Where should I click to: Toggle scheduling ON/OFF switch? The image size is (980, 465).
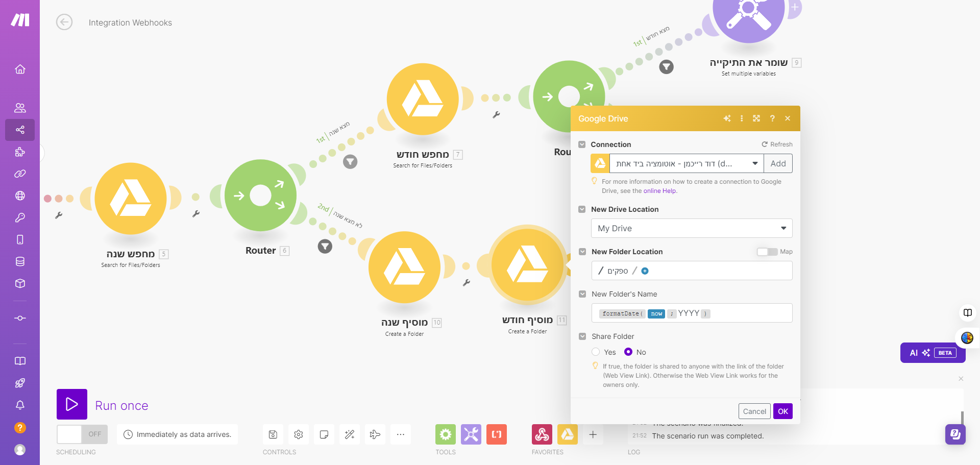82,434
